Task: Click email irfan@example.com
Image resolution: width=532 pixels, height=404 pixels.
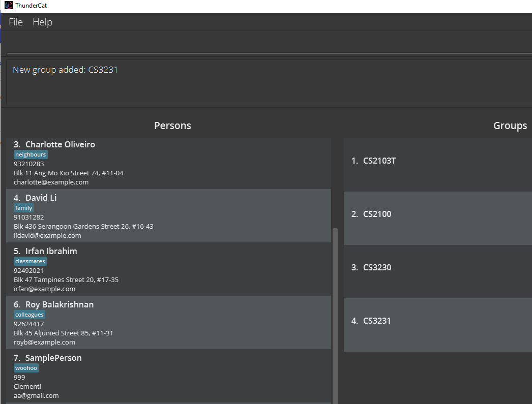Action: [x=44, y=289]
